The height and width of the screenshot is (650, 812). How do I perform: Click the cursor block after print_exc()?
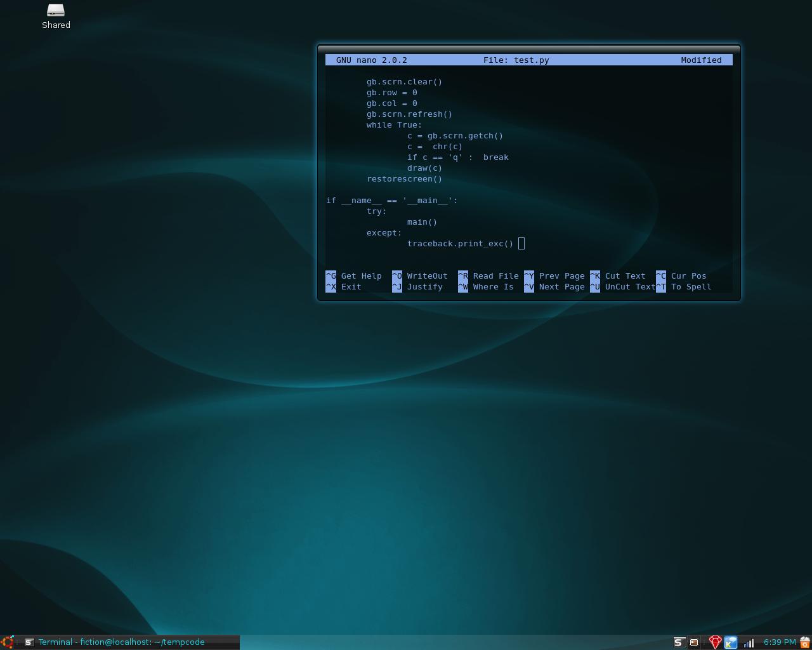tap(521, 243)
